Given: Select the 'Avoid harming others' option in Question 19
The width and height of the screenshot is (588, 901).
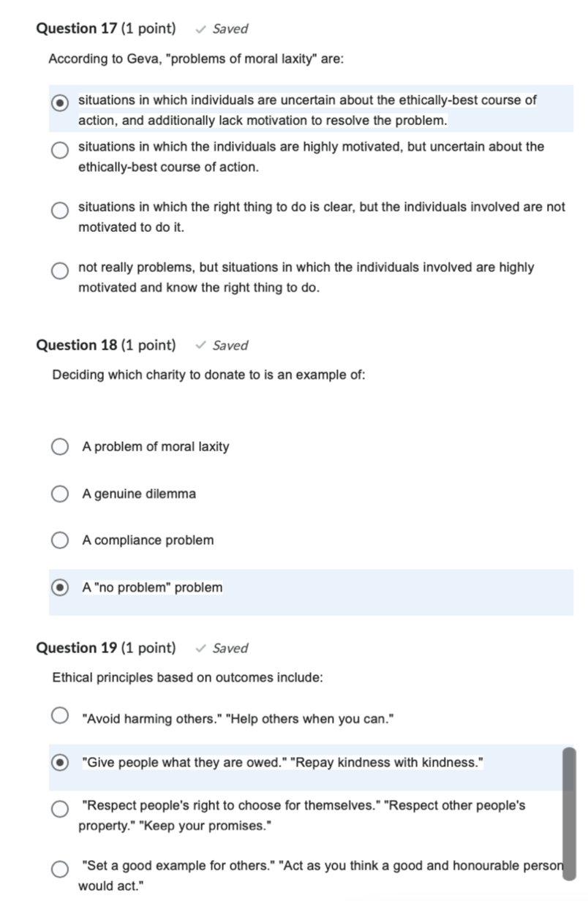Looking at the screenshot, I should [x=60, y=715].
